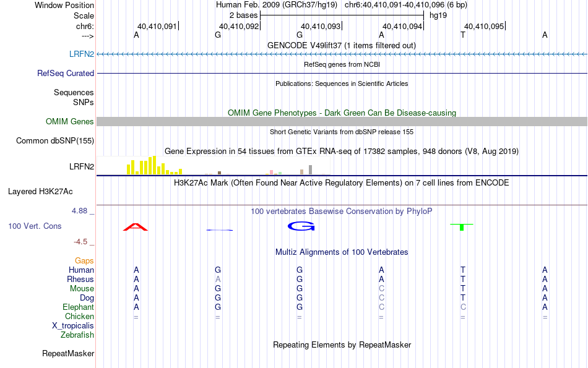Click the GENCODE V49lift37 track title
This screenshot has width=588, height=368.
coord(341,45)
